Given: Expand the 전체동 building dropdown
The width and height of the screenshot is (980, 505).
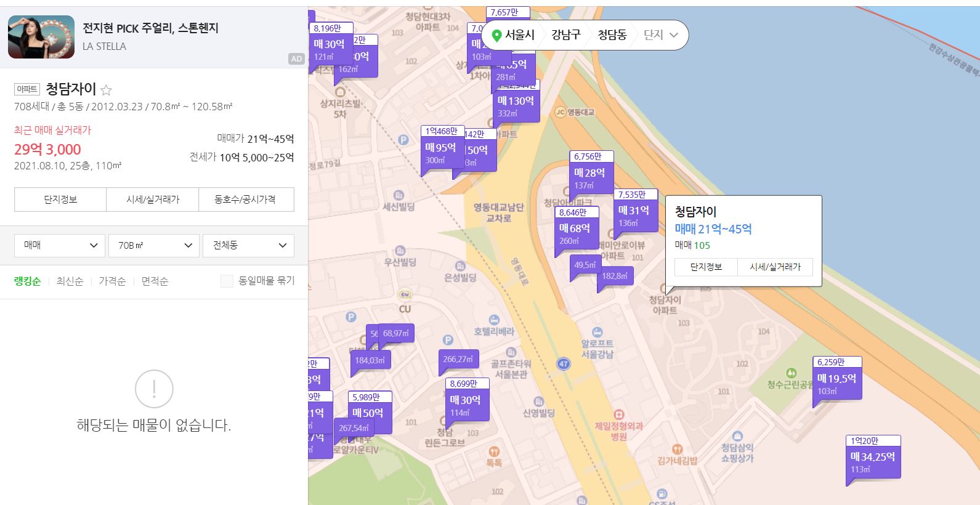Looking at the screenshot, I should point(249,245).
